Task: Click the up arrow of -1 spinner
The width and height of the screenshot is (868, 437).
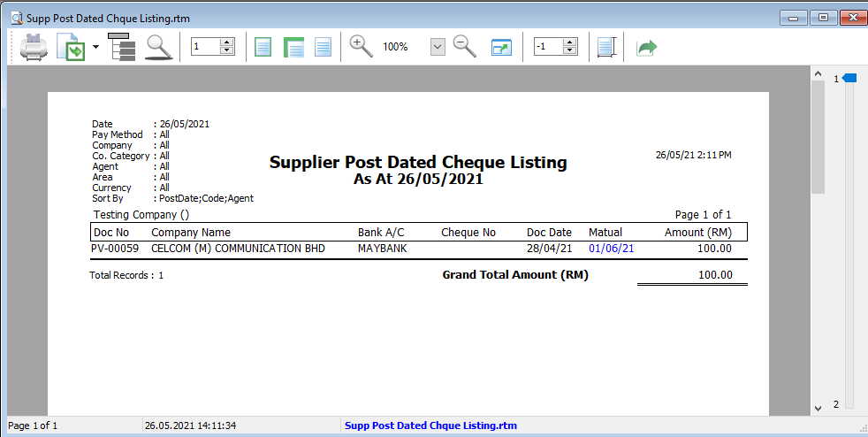Action: (x=570, y=42)
